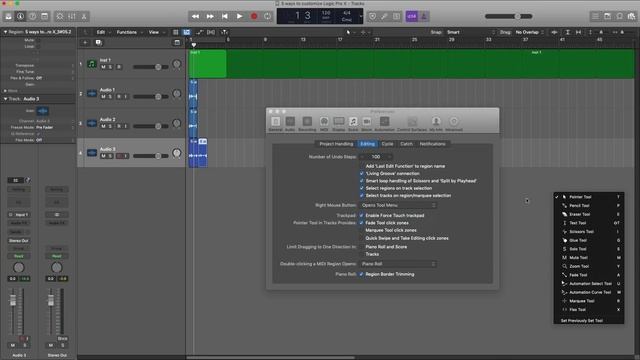Collapse the Track Audio 3 disclosure triangle

click(x=5, y=99)
